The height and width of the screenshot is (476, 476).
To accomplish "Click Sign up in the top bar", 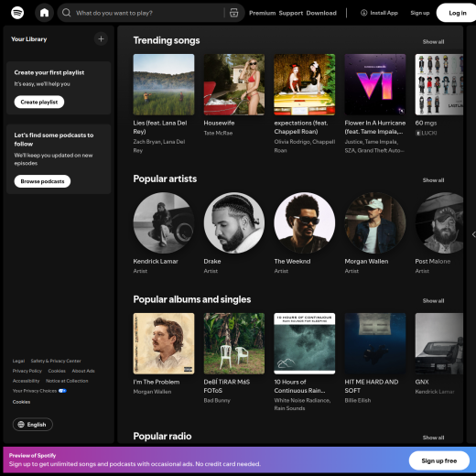I will 420,13.
